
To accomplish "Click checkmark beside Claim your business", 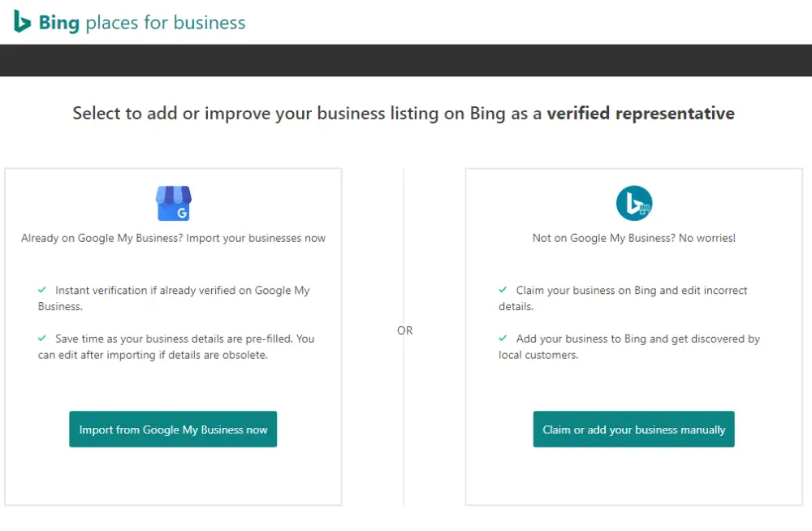I will coord(503,290).
